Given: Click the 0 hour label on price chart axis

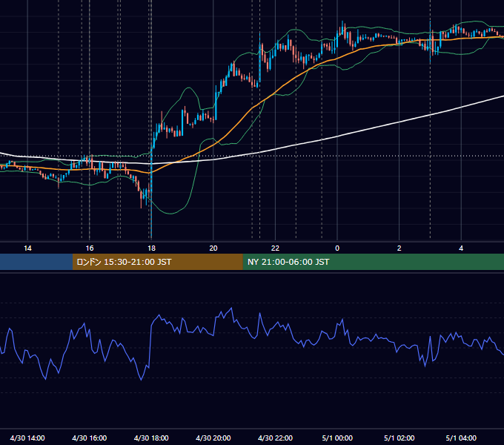Looking at the screenshot, I should 337,248.
